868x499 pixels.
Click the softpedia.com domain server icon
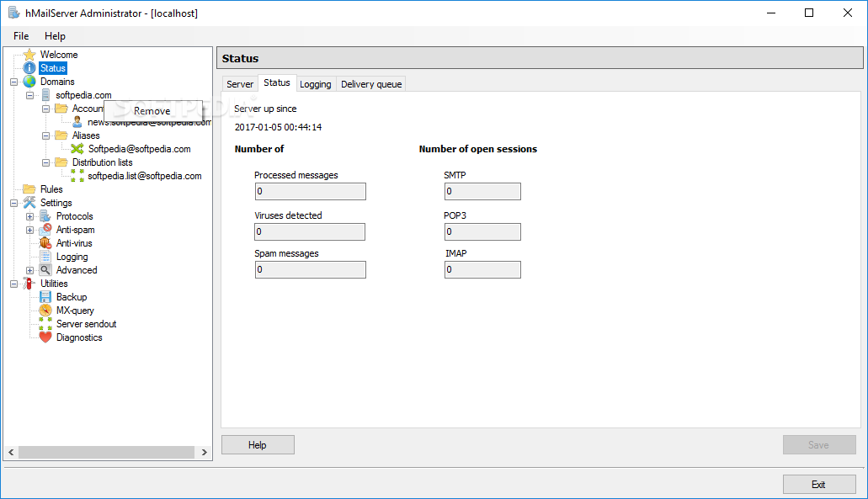(x=45, y=95)
